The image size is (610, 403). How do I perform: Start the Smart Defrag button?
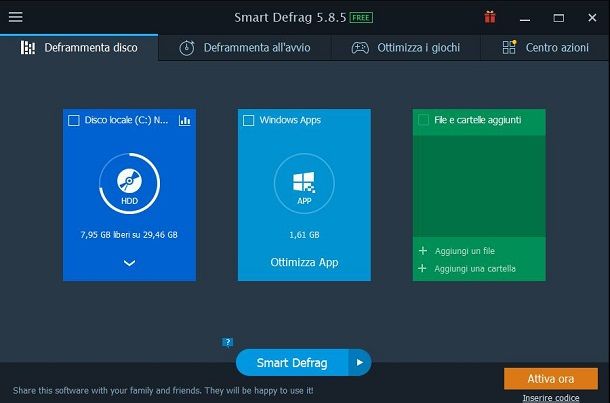tap(292, 363)
